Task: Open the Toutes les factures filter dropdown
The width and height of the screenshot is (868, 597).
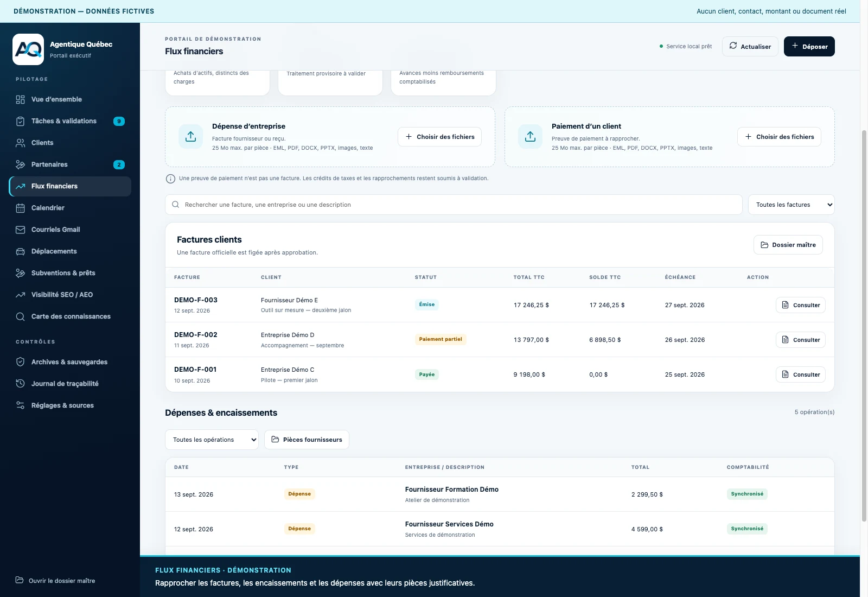Action: pyautogui.click(x=791, y=205)
